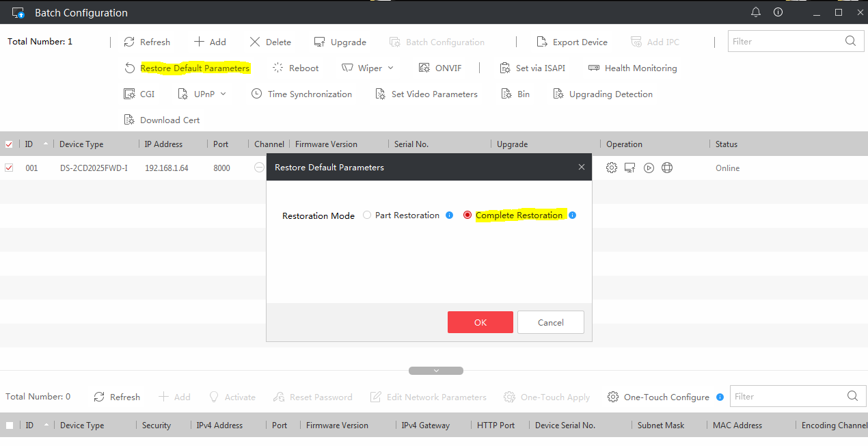Click info icon beside Complete Restoration

tap(573, 215)
